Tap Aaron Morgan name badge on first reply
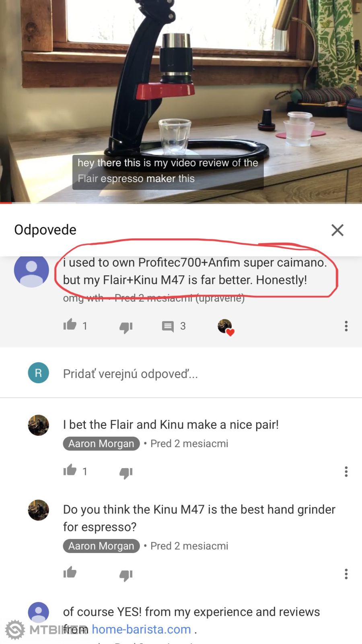The width and height of the screenshot is (362, 644). pos(101,444)
